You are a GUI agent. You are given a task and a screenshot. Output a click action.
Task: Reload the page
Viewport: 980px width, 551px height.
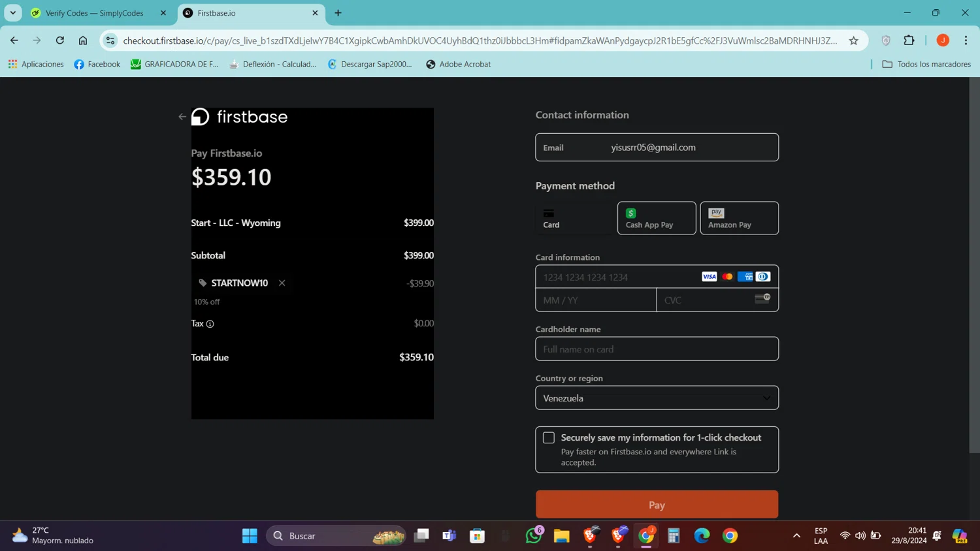click(x=60, y=40)
